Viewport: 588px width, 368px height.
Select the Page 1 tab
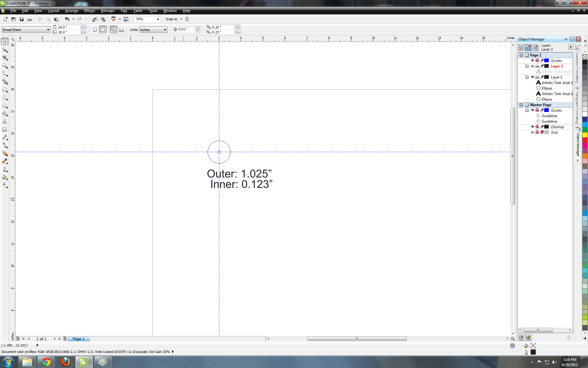tap(78, 339)
